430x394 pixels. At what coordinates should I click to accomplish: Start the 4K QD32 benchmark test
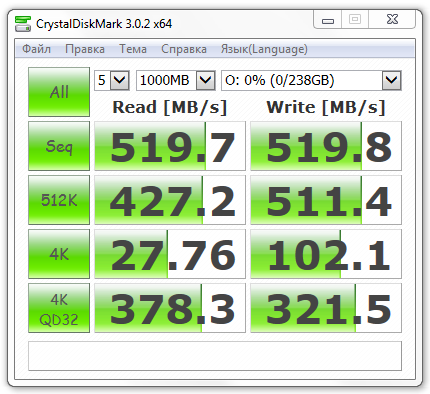click(59, 308)
